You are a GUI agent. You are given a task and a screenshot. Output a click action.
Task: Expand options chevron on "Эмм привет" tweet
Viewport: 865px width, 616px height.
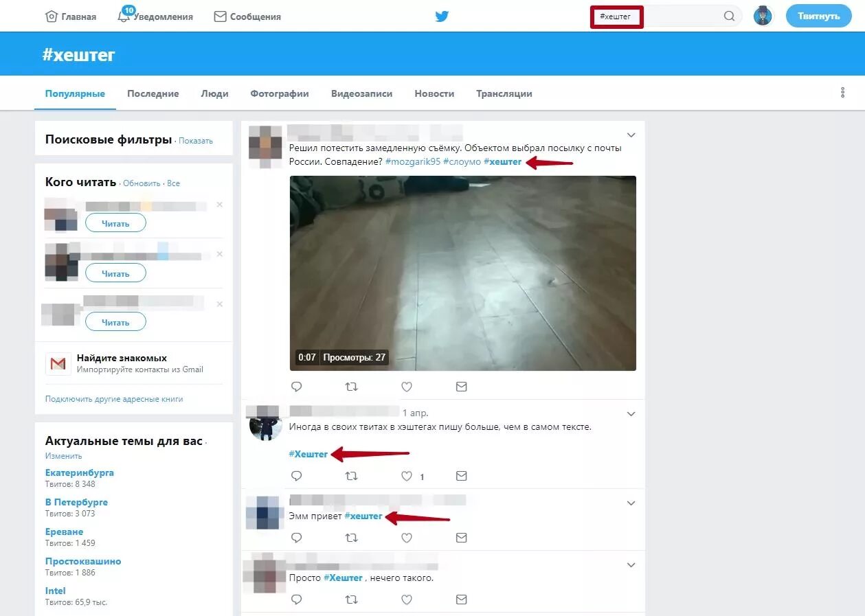(x=631, y=503)
